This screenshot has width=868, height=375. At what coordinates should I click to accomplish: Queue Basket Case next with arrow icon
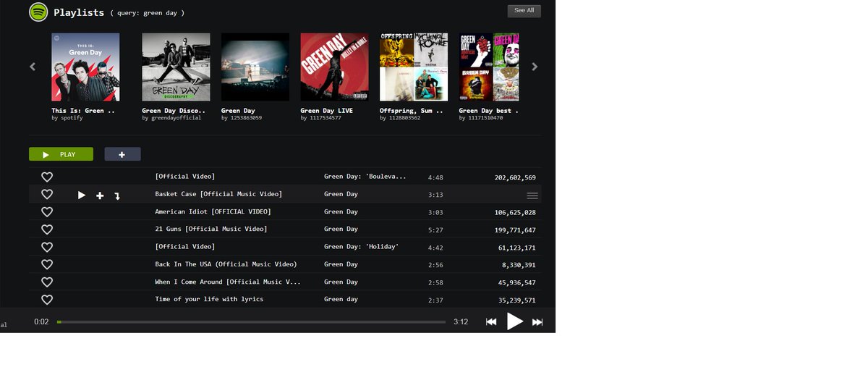tap(117, 195)
